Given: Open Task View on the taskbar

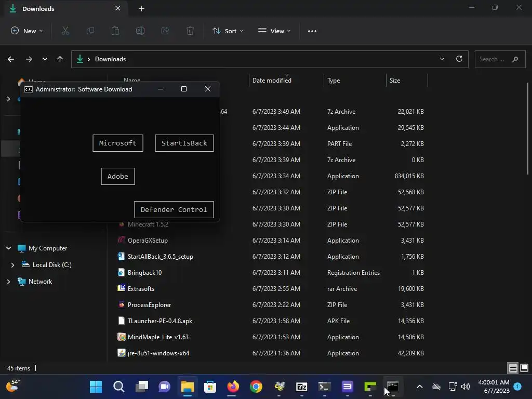Looking at the screenshot, I should pyautogui.click(x=142, y=387).
